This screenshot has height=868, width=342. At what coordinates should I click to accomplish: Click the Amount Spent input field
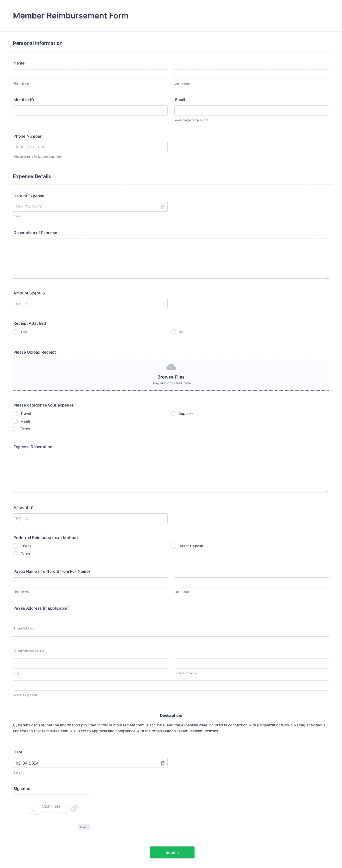coord(90,303)
